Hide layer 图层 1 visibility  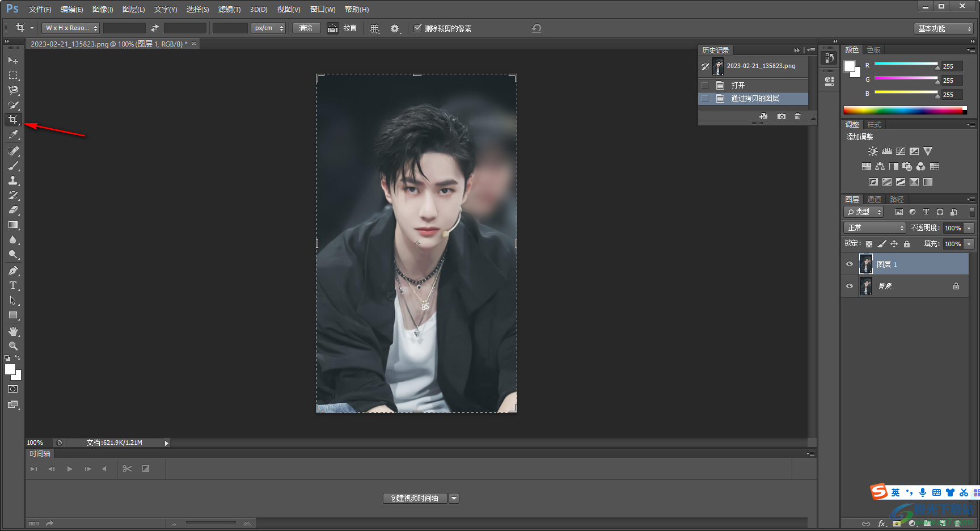pyautogui.click(x=849, y=264)
